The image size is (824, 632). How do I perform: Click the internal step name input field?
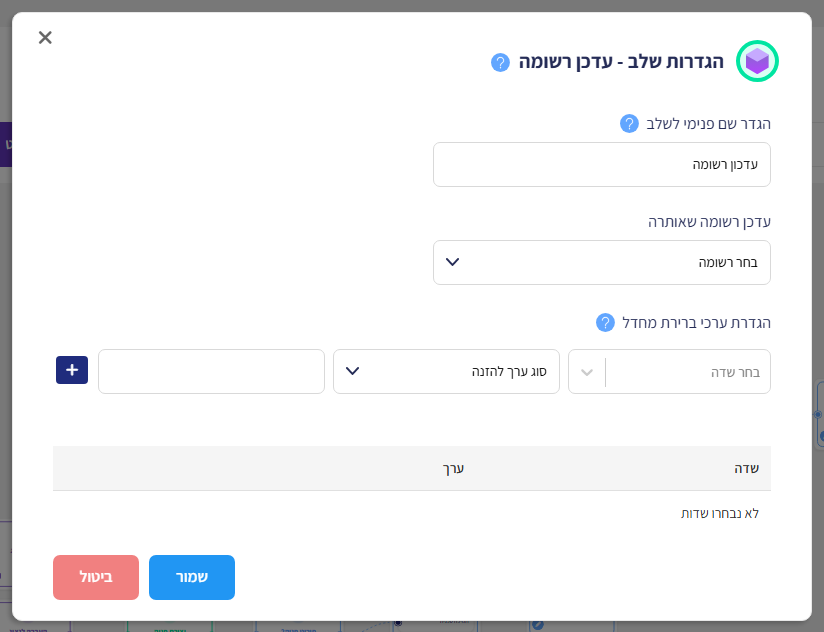coord(602,164)
